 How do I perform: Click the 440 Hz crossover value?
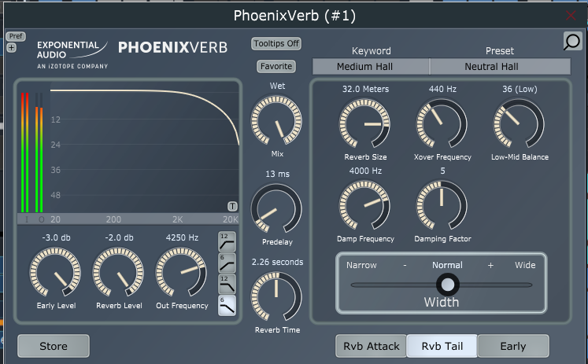coord(443,89)
